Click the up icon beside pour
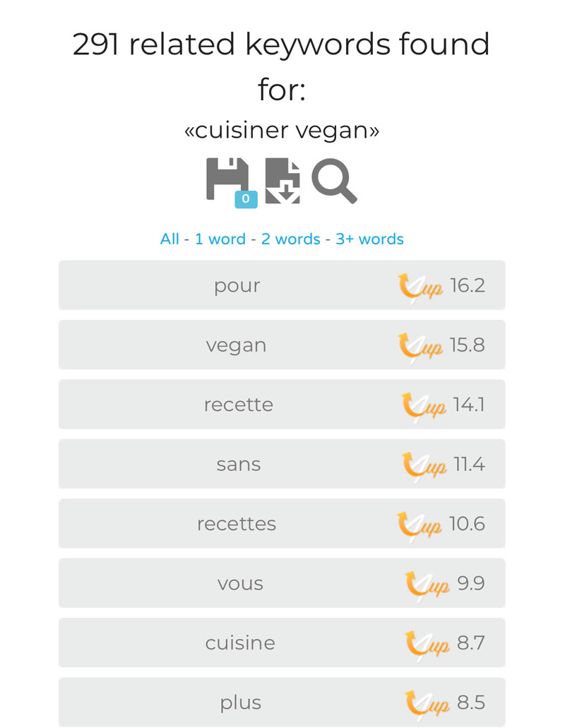The height and width of the screenshot is (728, 565). pyautogui.click(x=421, y=288)
